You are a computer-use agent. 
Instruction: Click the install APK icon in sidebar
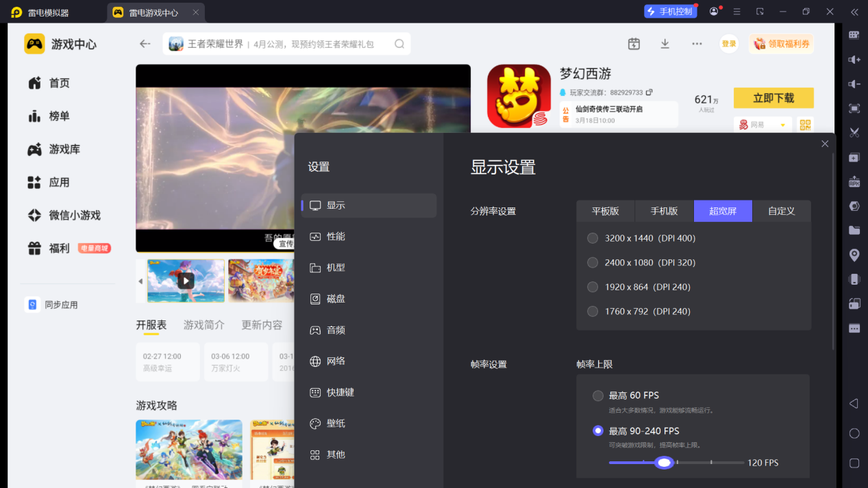(854, 182)
